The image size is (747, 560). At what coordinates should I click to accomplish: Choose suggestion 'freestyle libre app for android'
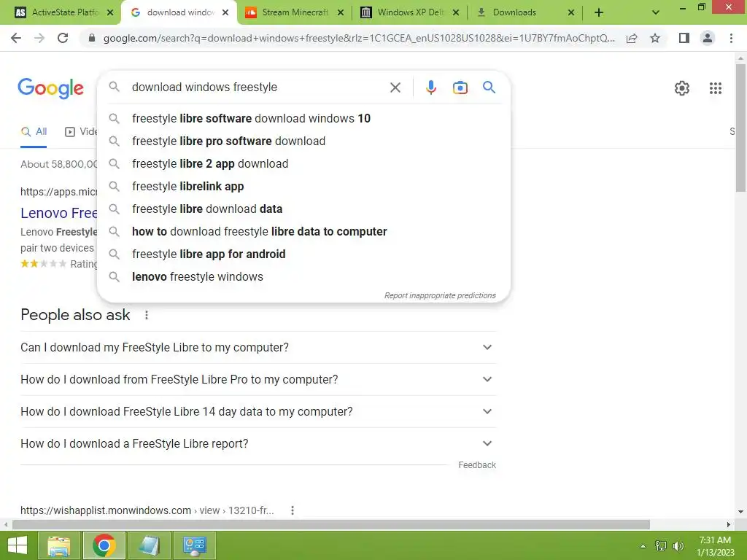coord(303,254)
